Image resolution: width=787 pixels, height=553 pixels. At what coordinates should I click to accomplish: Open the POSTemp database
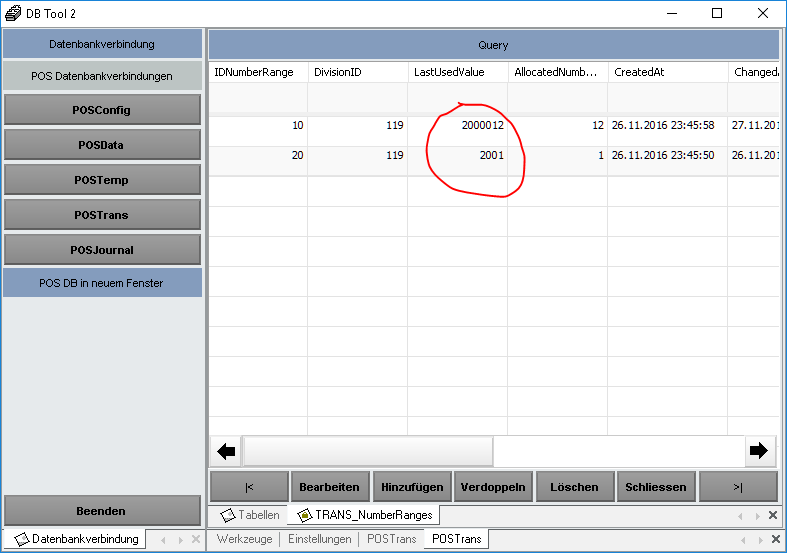[102, 180]
